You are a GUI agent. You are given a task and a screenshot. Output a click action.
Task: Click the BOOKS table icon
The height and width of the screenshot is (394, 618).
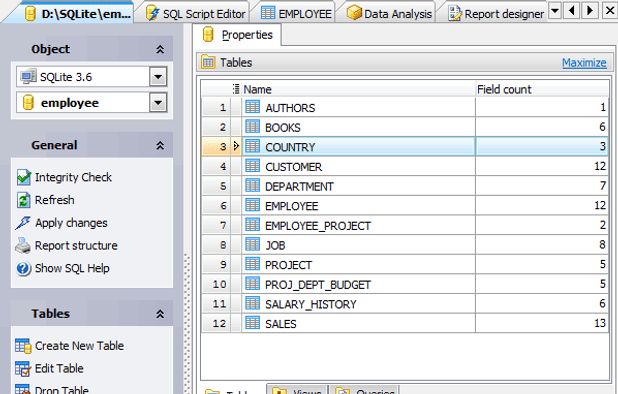tap(252, 126)
